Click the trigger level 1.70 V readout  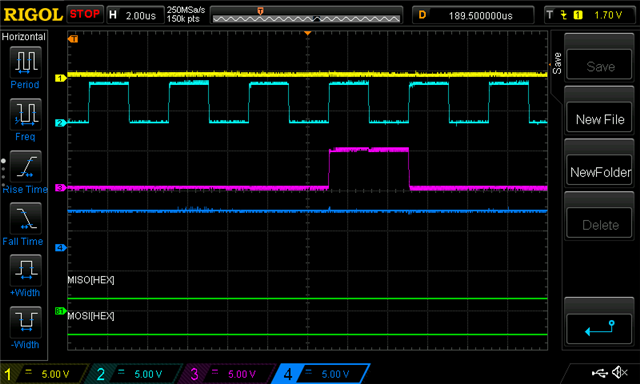pos(608,15)
